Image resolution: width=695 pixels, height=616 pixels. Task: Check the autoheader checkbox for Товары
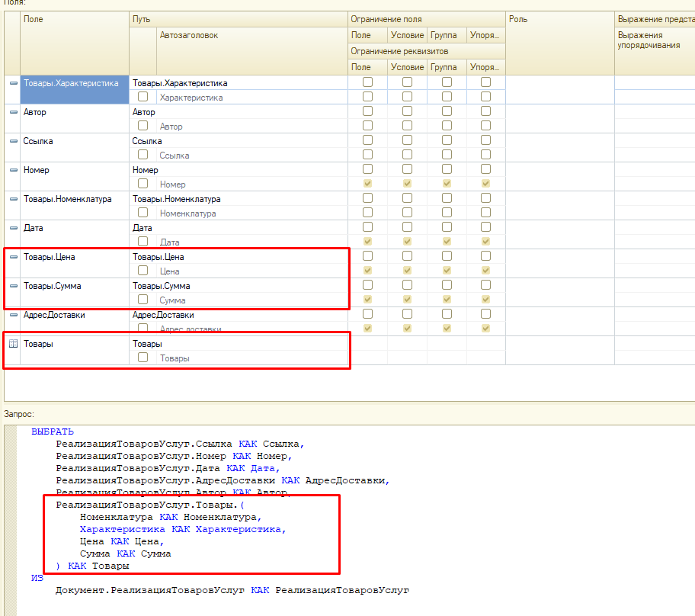coord(143,358)
